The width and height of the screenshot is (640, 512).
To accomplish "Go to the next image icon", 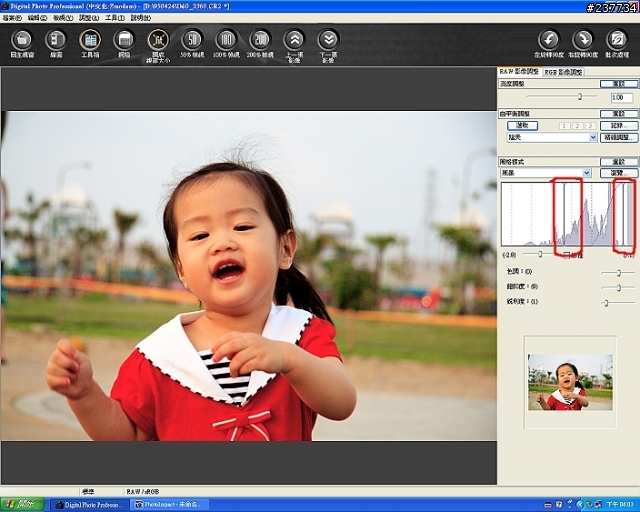I will tap(328, 40).
